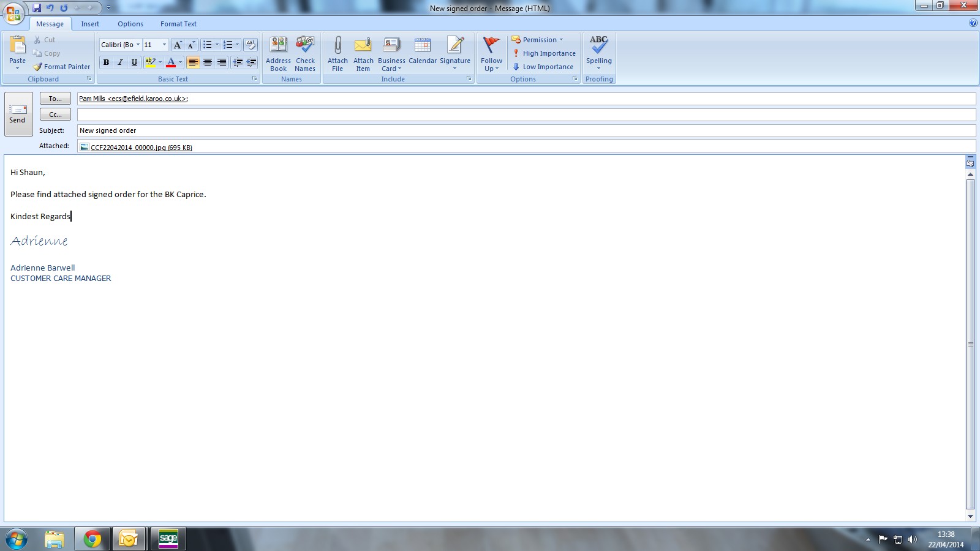The height and width of the screenshot is (551, 980).
Task: Send the email message
Action: click(18, 114)
